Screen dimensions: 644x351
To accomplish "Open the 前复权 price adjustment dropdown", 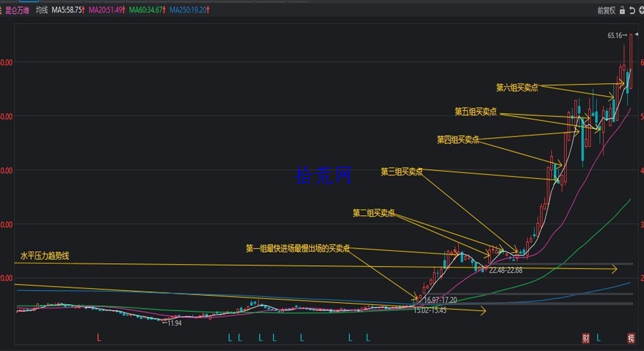I will [x=606, y=11].
